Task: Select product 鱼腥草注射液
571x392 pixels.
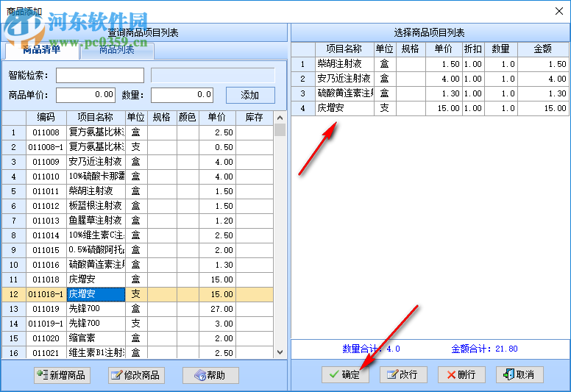Action: 138,221
